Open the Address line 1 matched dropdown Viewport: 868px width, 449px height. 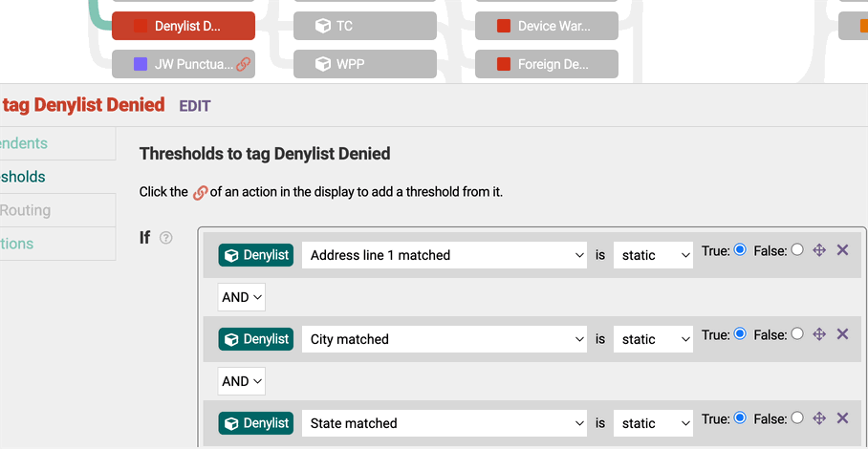click(x=444, y=255)
